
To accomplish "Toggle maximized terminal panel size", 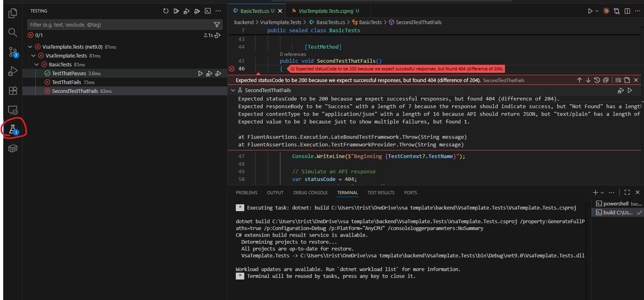I will 627,192.
